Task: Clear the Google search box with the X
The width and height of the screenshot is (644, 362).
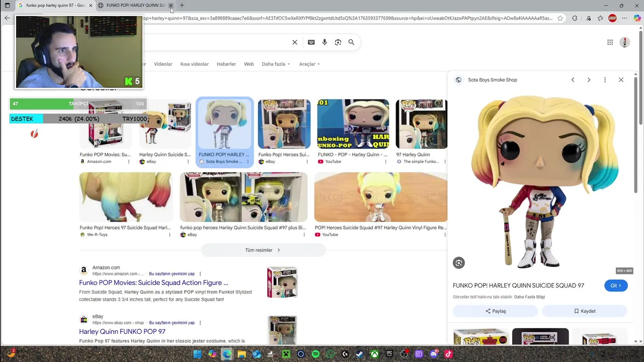Action: 295,42
